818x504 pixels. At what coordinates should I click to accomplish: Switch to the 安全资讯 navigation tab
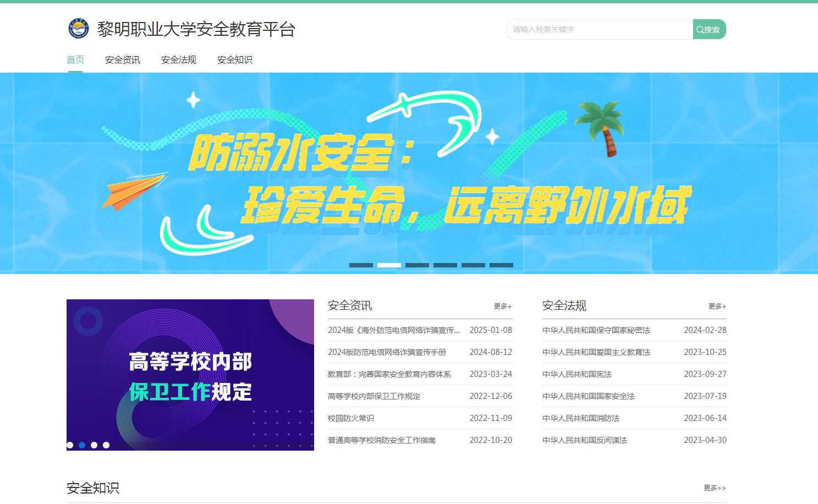click(x=123, y=60)
